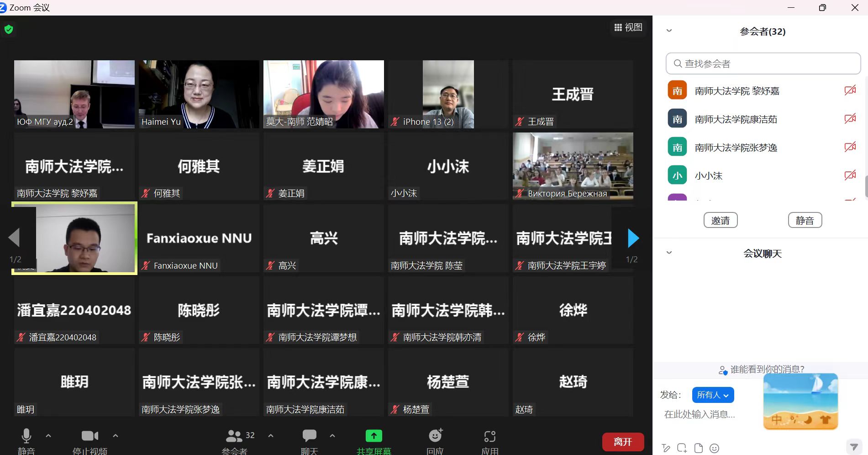Screen dimensions: 868x455
Task: Click the green encryption shield icon
Action: (9, 30)
